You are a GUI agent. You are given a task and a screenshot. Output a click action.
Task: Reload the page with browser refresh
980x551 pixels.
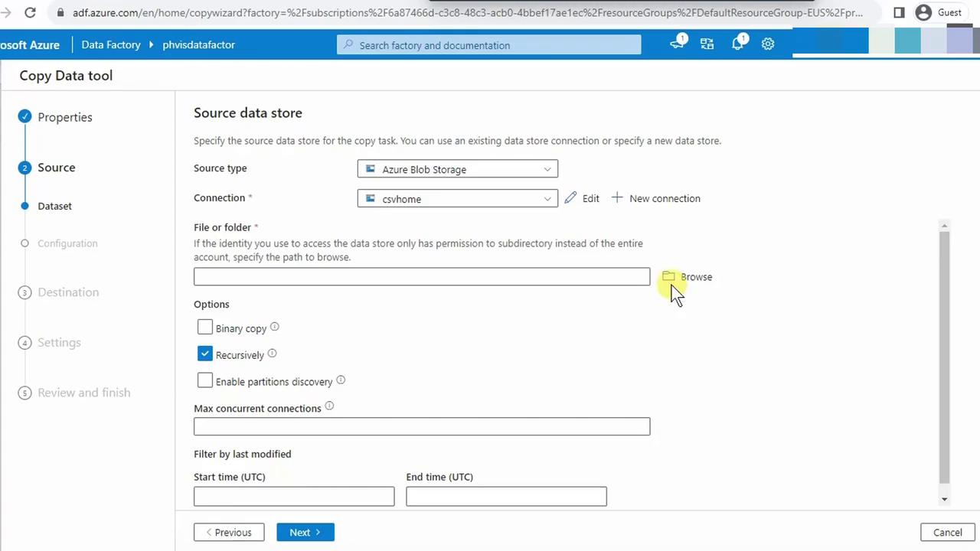30,12
